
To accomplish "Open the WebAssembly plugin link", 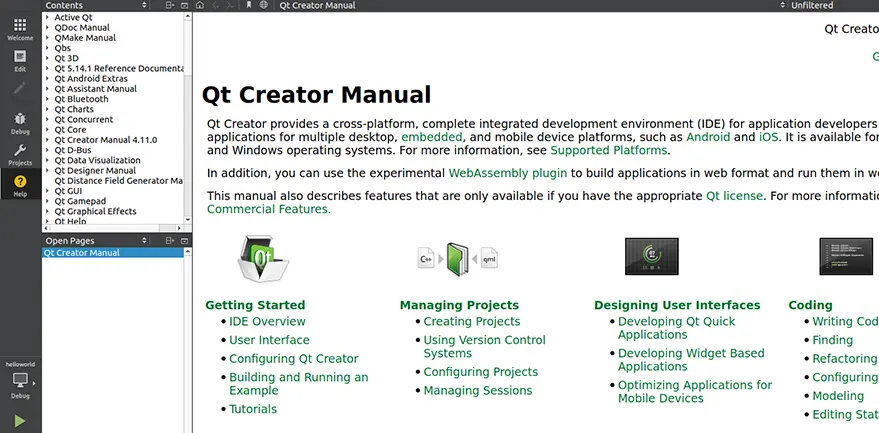I will (508, 173).
